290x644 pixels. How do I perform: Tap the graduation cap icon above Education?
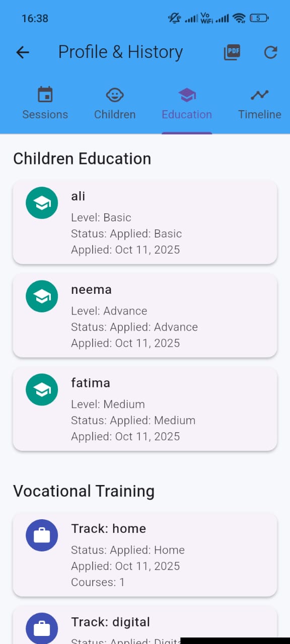(187, 95)
